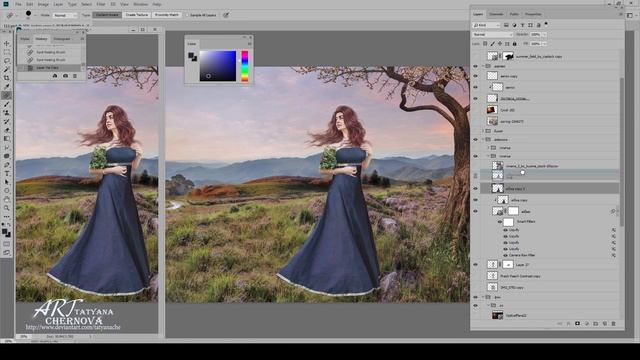
Task: Open the brush preset picker dropdown
Action: point(36,15)
